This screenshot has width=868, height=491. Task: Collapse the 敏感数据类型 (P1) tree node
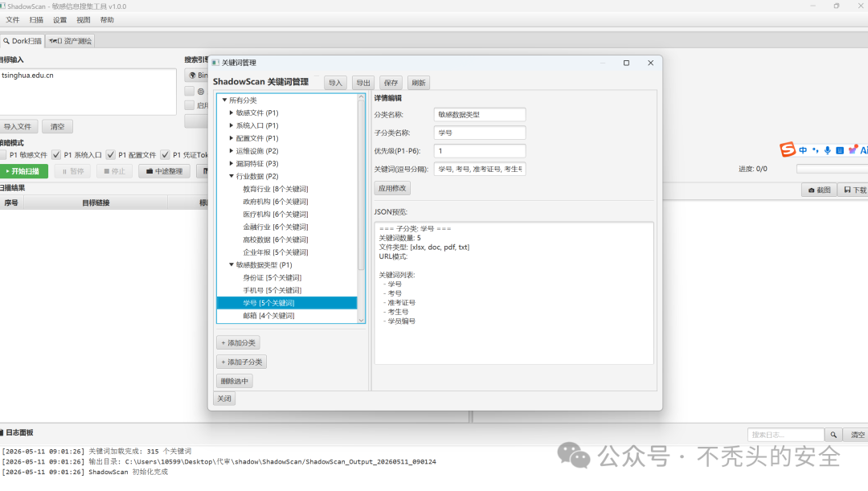point(231,264)
